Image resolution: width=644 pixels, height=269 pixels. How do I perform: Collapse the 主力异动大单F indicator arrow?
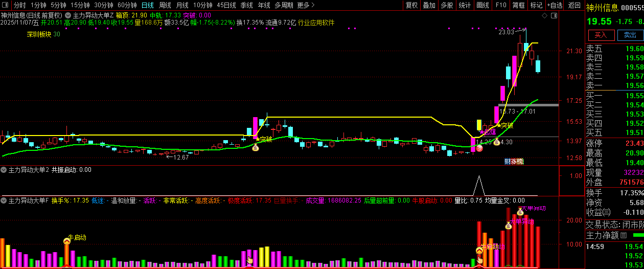[4, 200]
